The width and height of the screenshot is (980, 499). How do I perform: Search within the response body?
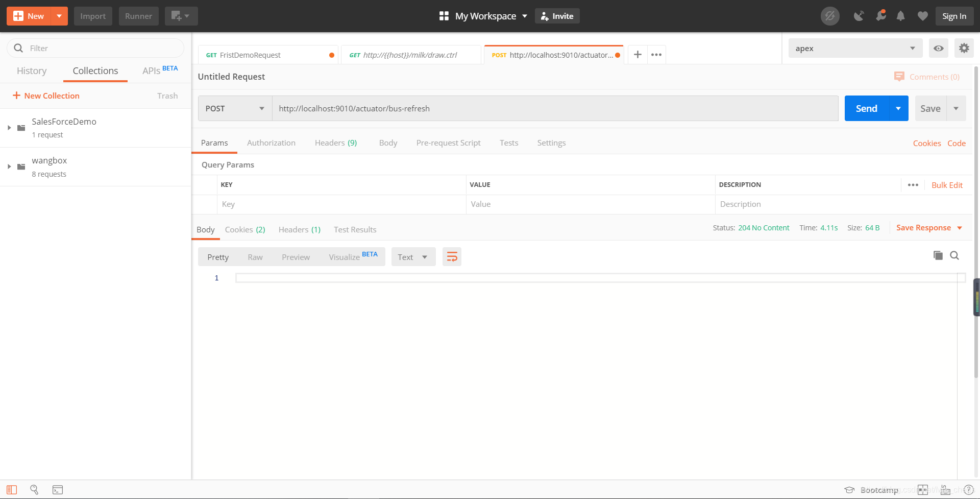click(954, 255)
